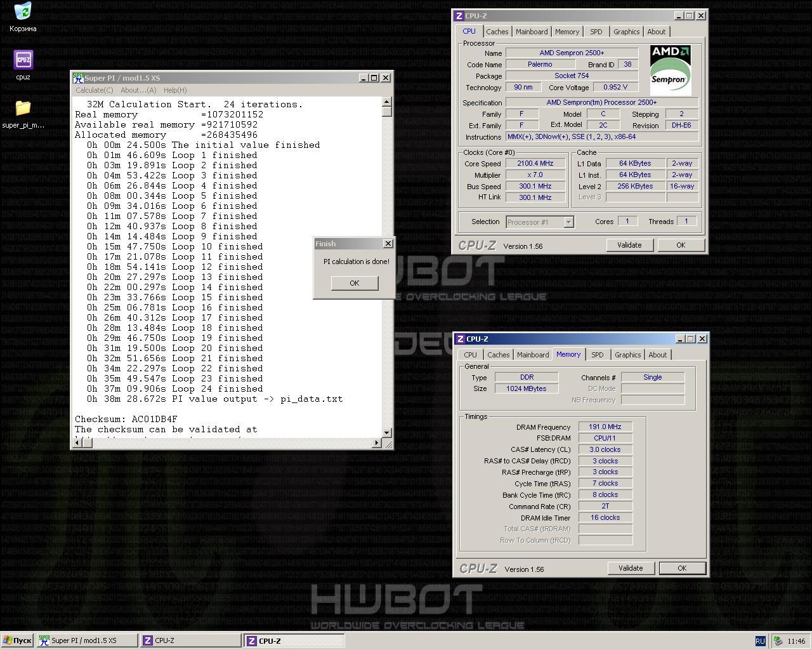
Task: Click the Multiplier value x 7.0
Action: (x=535, y=175)
